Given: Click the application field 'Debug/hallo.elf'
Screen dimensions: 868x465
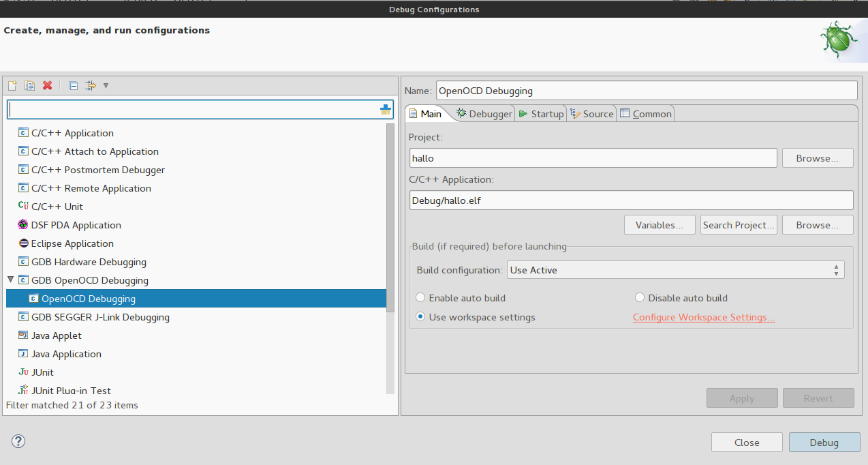Looking at the screenshot, I should (631, 200).
